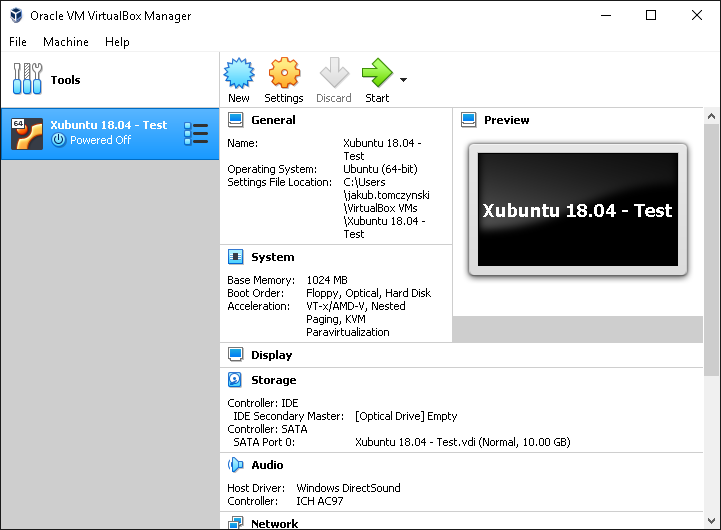The image size is (721, 530).
Task: Click the Preview section title
Action: [x=506, y=120]
